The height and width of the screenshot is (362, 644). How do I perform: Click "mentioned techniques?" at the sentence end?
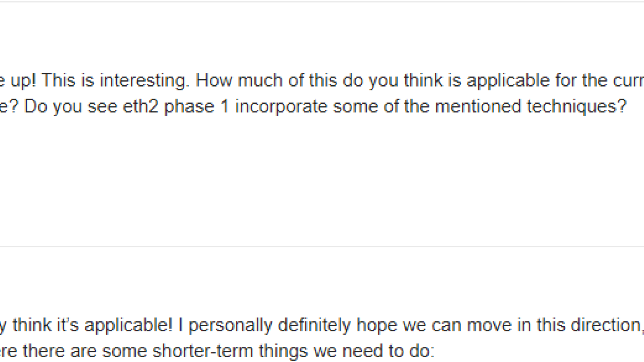pos(531,107)
